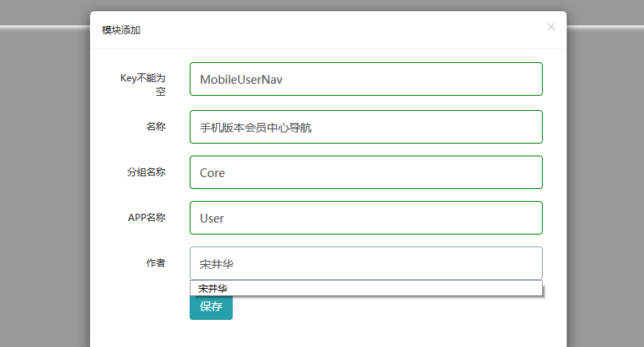Click the Key field containing MobileUserNav

[366, 79]
